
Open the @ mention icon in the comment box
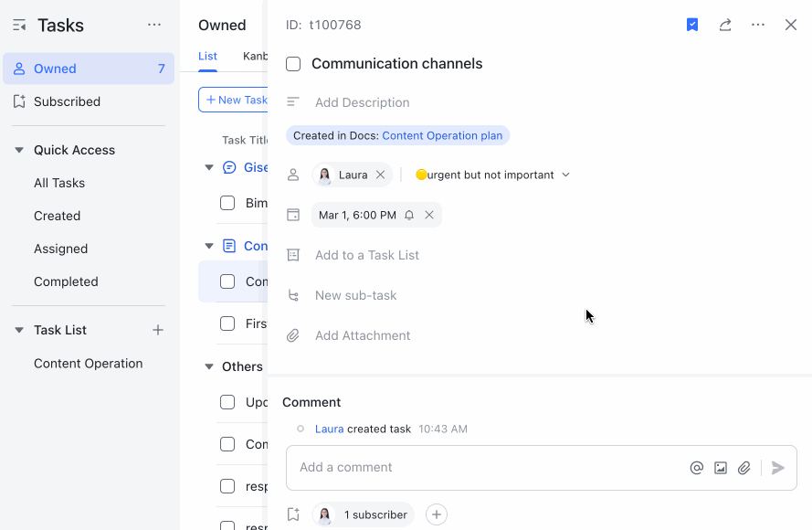[x=696, y=467]
